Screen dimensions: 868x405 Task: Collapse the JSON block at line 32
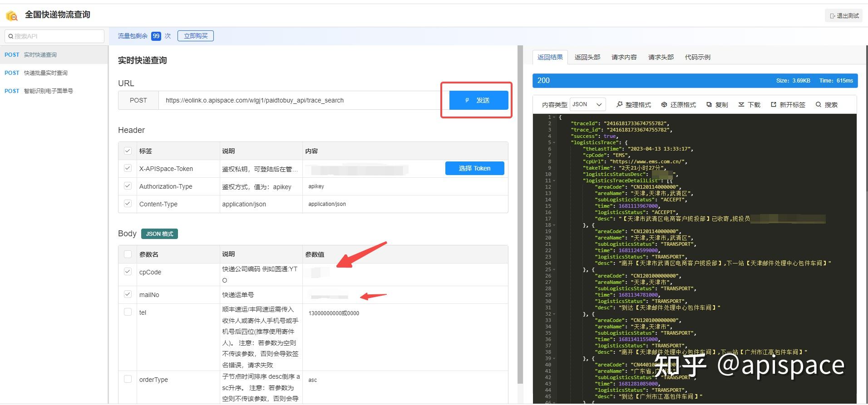pos(554,314)
